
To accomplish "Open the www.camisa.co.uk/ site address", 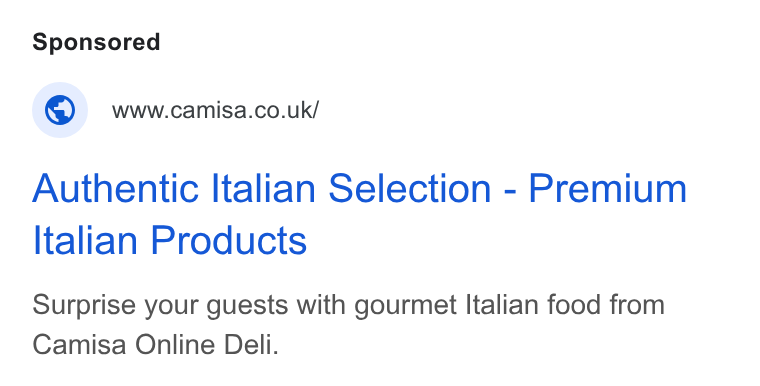I will [215, 110].
